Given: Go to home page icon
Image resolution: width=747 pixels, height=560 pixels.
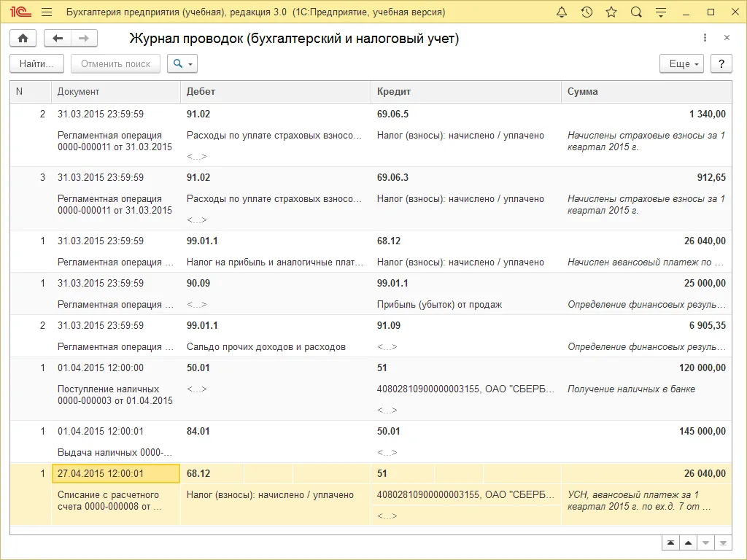Looking at the screenshot, I should [23, 39].
